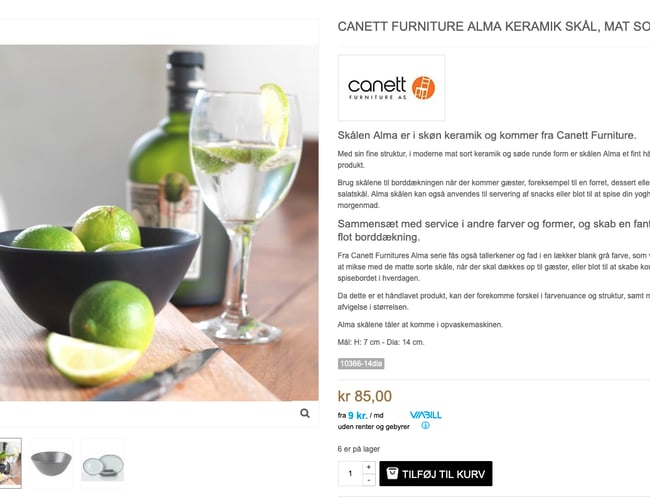
Task: Select the grey bowl thumbnail
Action: pos(51,463)
